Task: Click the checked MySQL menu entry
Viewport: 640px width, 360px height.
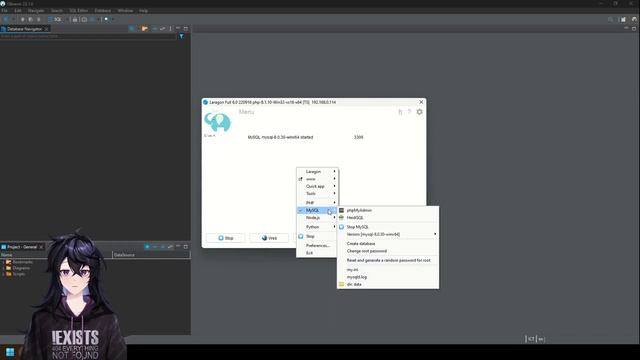Action: click(x=317, y=210)
